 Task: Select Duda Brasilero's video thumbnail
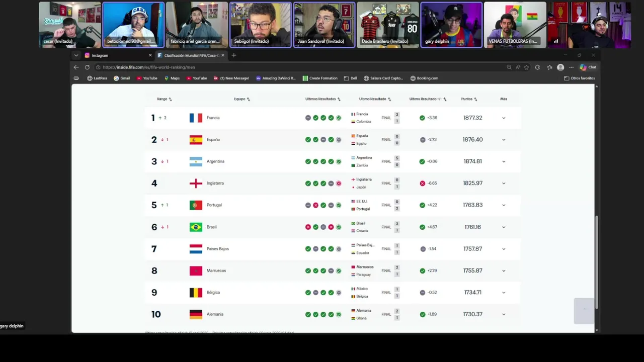coord(388,25)
